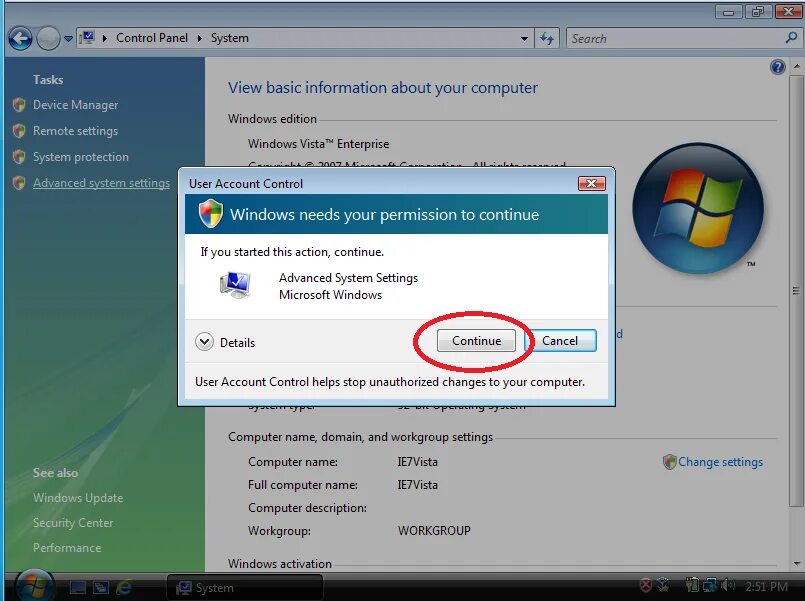Click the Advanced system settings shield icon
Screen dimensions: 805x601
point(19,183)
